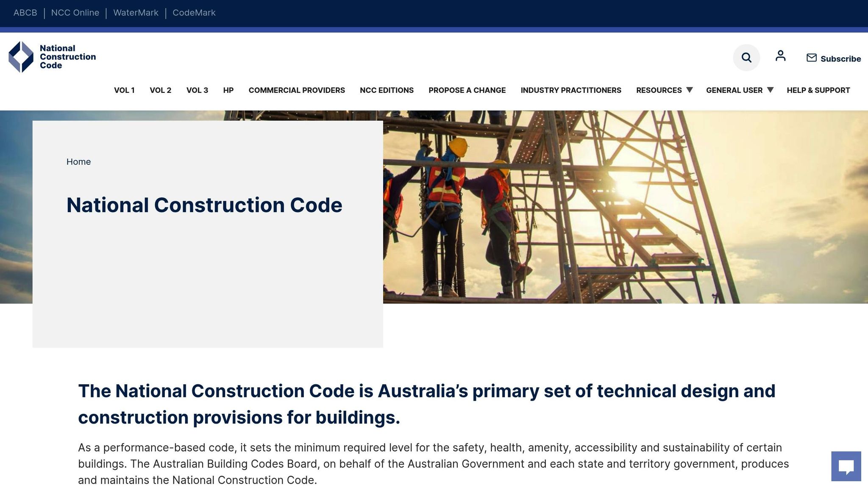The height and width of the screenshot is (488, 868).
Task: Select Propose a Change
Action: point(467,90)
